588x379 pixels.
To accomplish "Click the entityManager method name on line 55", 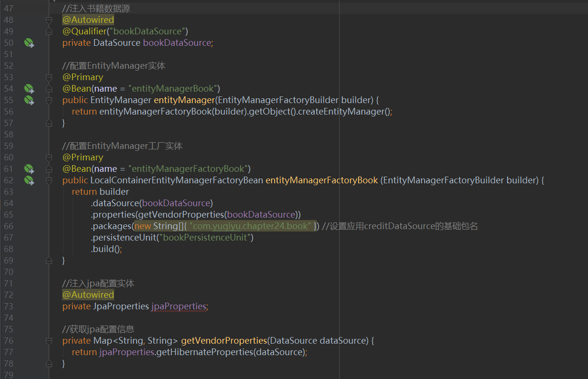I will [x=184, y=100].
